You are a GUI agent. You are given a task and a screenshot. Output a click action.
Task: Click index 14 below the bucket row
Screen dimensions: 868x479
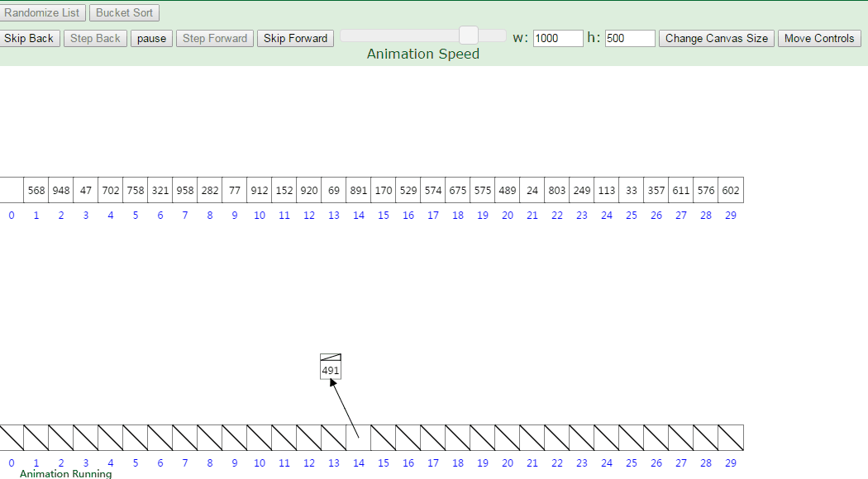click(359, 463)
